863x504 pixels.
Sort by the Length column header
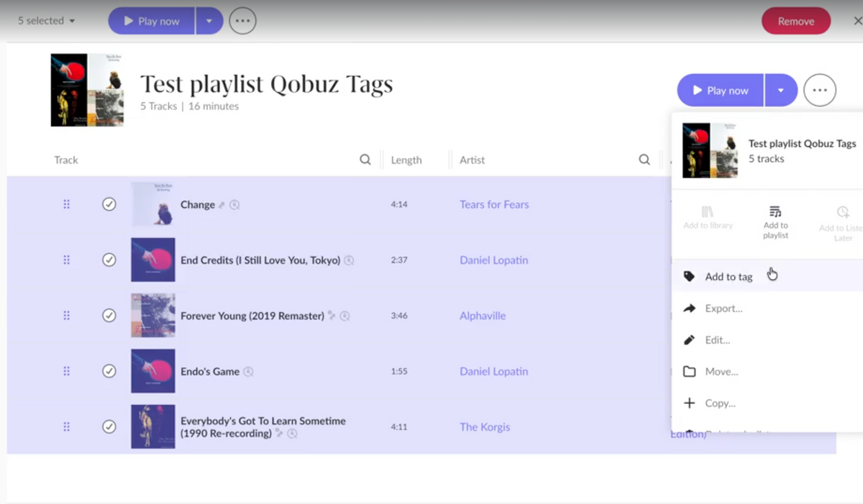[x=406, y=160]
